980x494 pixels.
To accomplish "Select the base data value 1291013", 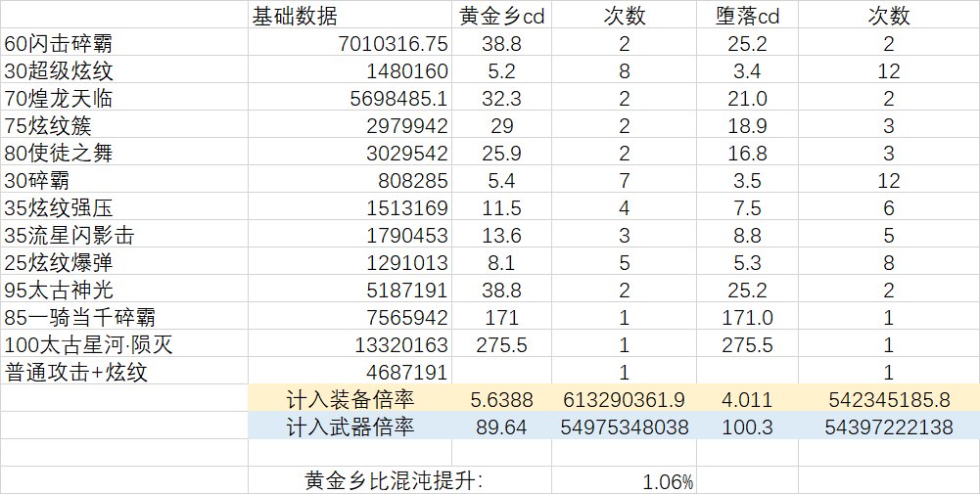I will (350, 262).
